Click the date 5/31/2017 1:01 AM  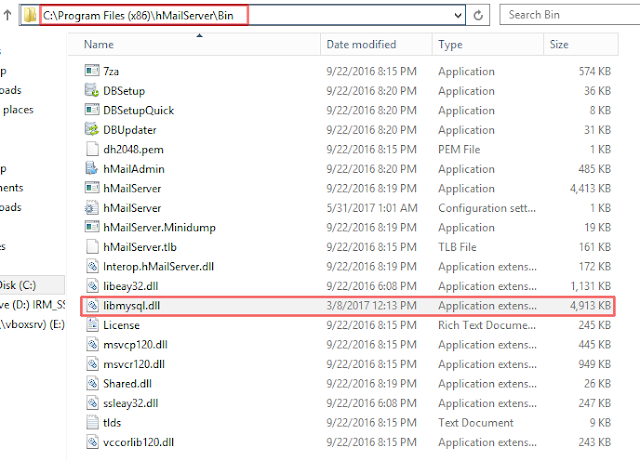pyautogui.click(x=372, y=208)
